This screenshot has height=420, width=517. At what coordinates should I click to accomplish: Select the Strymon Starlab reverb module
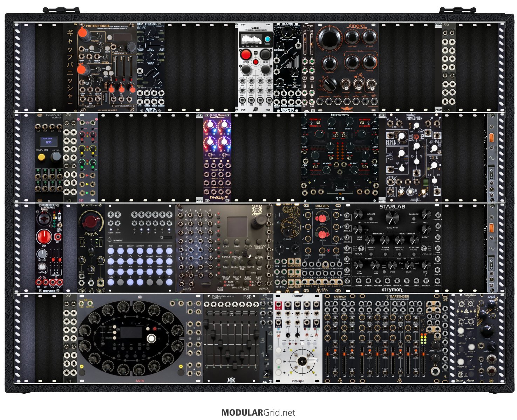coord(393,248)
